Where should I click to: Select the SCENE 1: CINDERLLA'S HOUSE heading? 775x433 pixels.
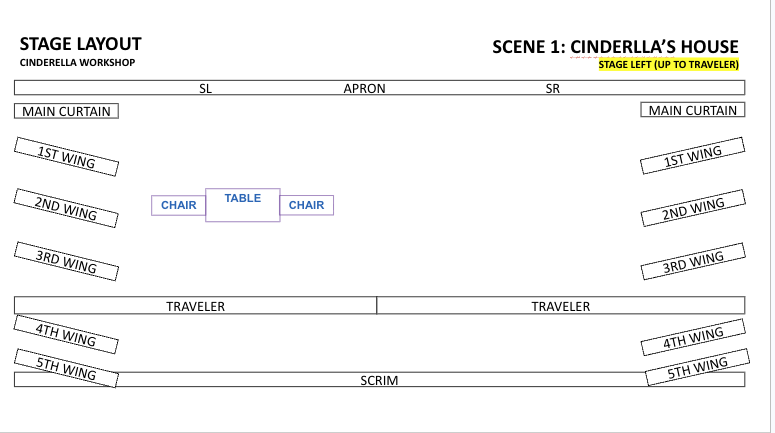(x=615, y=47)
